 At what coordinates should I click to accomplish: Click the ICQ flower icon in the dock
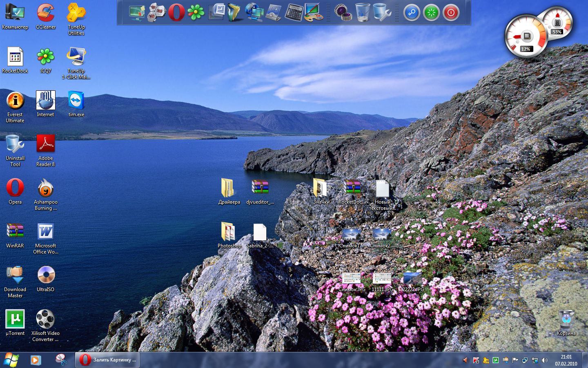pos(196,13)
